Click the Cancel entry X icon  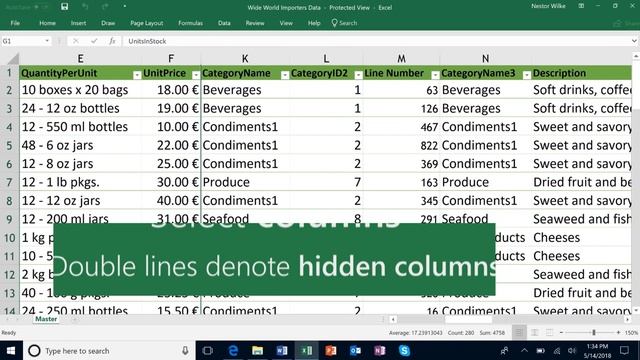tap(76, 41)
